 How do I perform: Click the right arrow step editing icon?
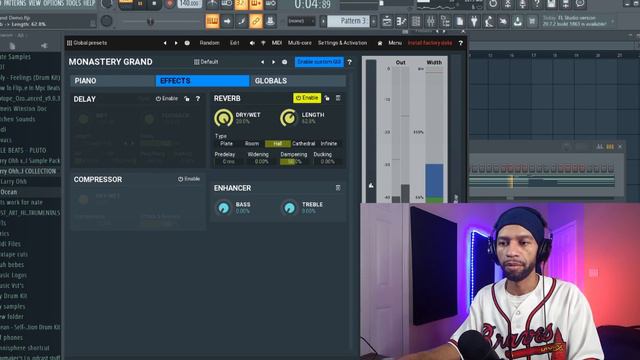click(227, 21)
